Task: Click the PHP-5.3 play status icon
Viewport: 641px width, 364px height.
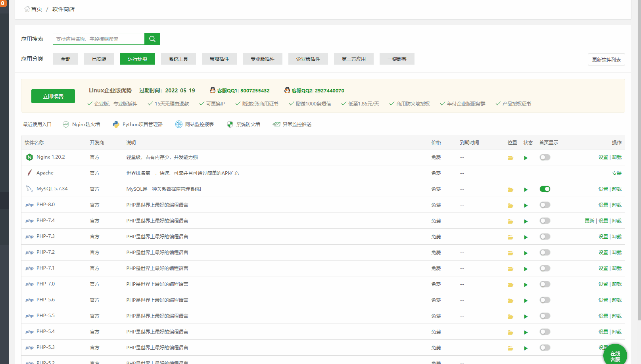Action: click(x=526, y=348)
